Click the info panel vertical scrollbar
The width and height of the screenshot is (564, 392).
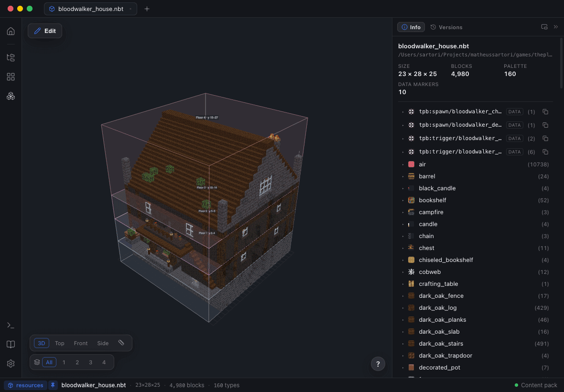tap(561, 63)
